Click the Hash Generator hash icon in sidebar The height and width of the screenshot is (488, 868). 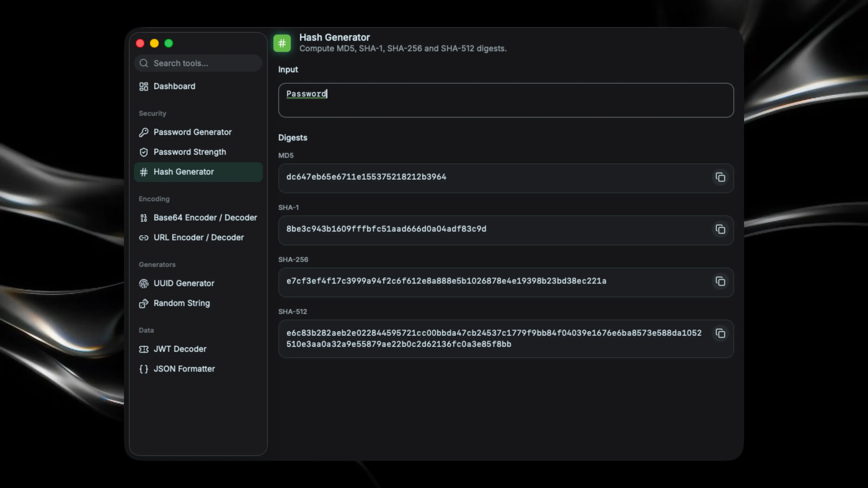pyautogui.click(x=144, y=172)
